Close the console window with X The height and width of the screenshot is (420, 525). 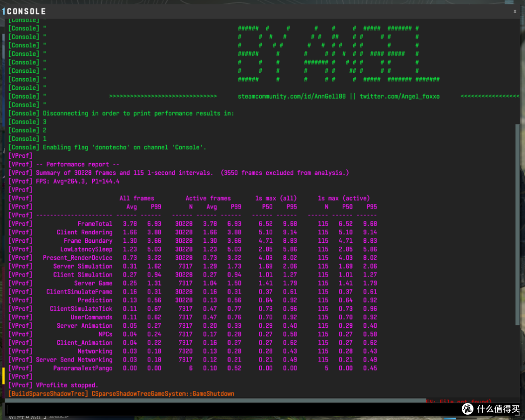click(x=515, y=11)
